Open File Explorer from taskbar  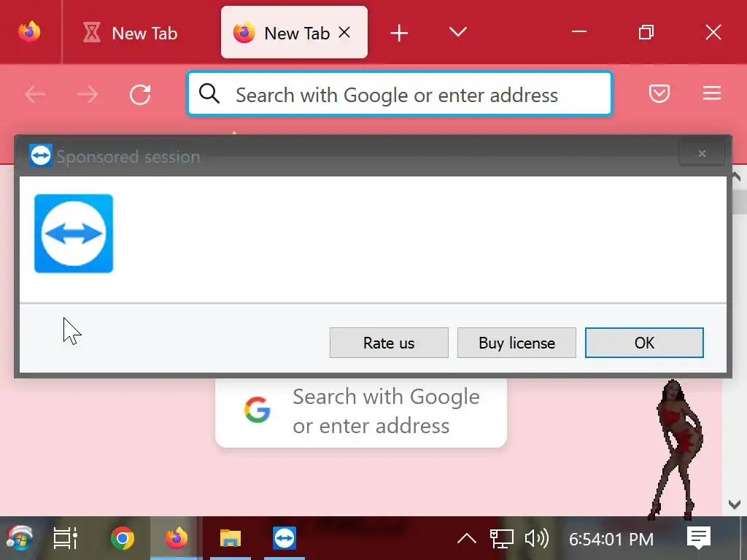coord(231,539)
